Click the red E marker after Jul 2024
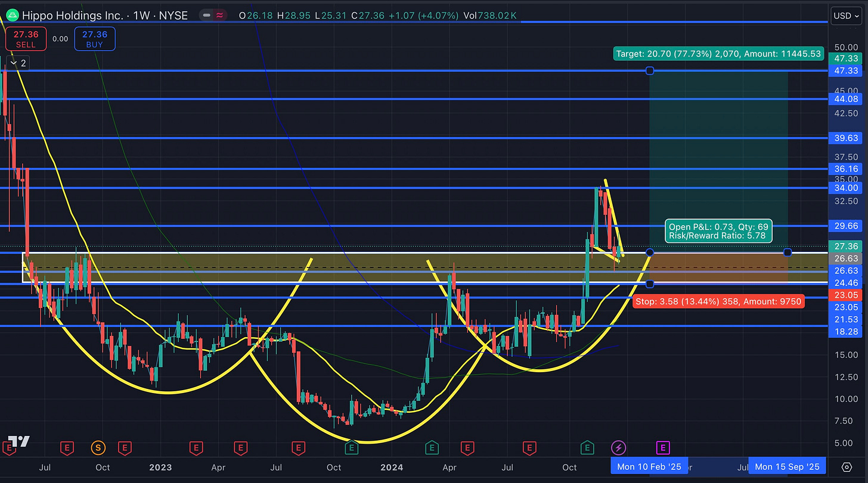 528,447
